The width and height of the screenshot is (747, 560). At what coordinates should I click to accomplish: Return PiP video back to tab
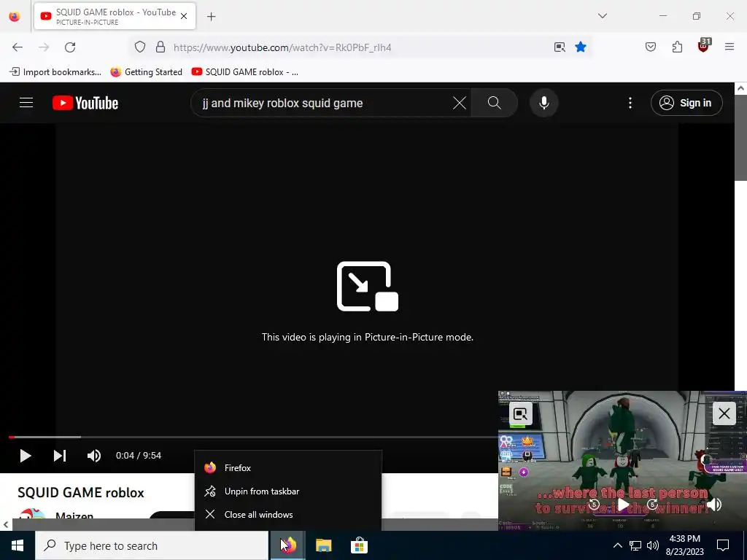[x=520, y=413]
